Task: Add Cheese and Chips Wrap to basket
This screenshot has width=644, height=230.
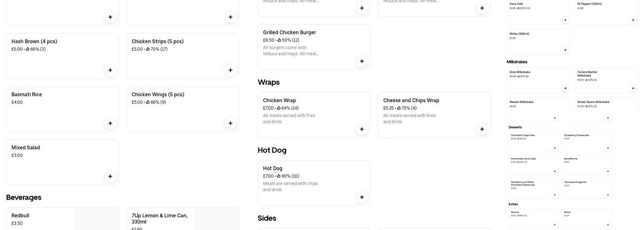Action: point(482,129)
